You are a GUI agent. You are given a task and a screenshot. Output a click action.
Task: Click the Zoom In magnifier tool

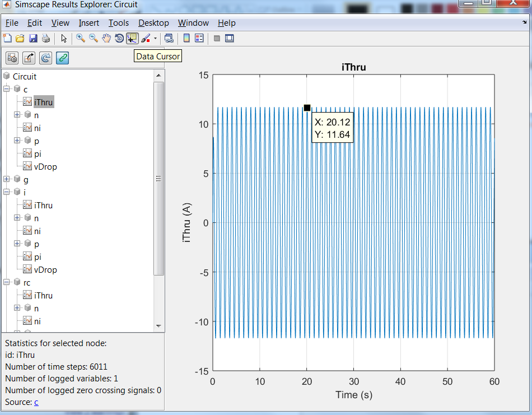coord(81,38)
